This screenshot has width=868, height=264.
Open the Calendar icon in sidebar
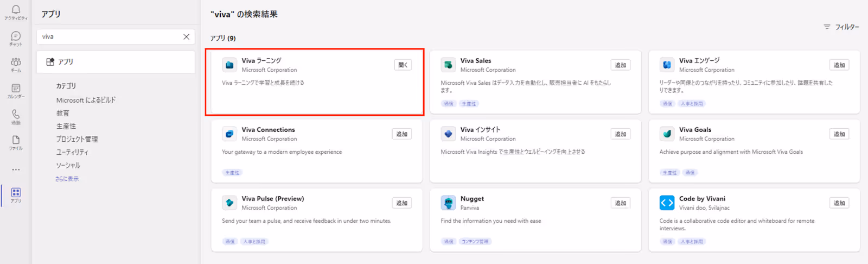(16, 91)
